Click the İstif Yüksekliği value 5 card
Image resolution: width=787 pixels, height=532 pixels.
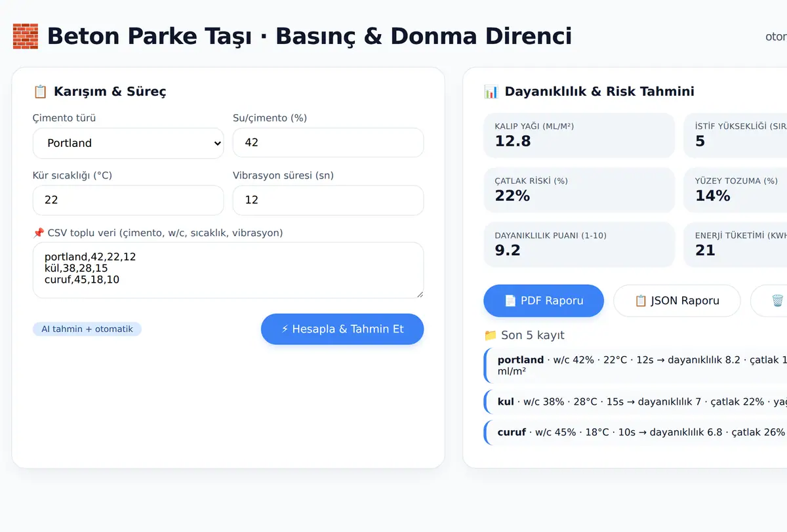tap(735, 135)
